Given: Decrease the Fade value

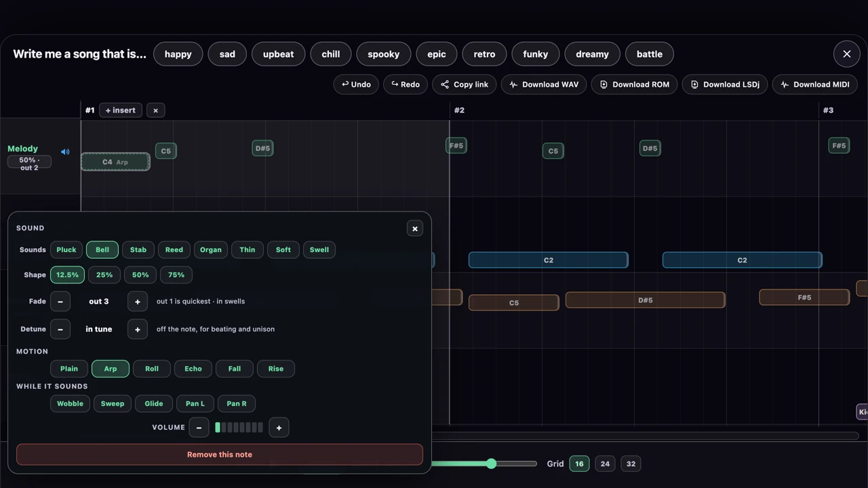Looking at the screenshot, I should [60, 302].
